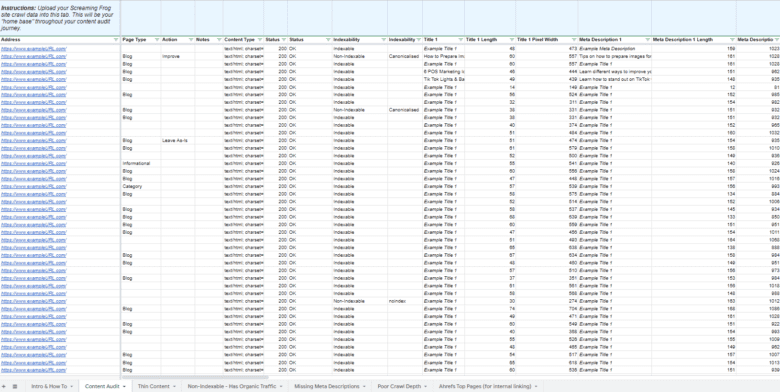Open the filter icon on the Status column showing 200

(284, 39)
